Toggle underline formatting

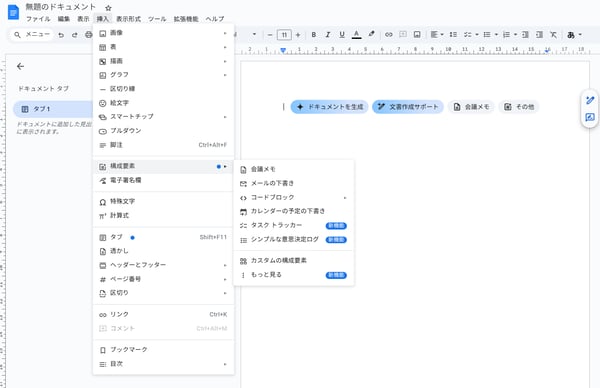coord(342,35)
